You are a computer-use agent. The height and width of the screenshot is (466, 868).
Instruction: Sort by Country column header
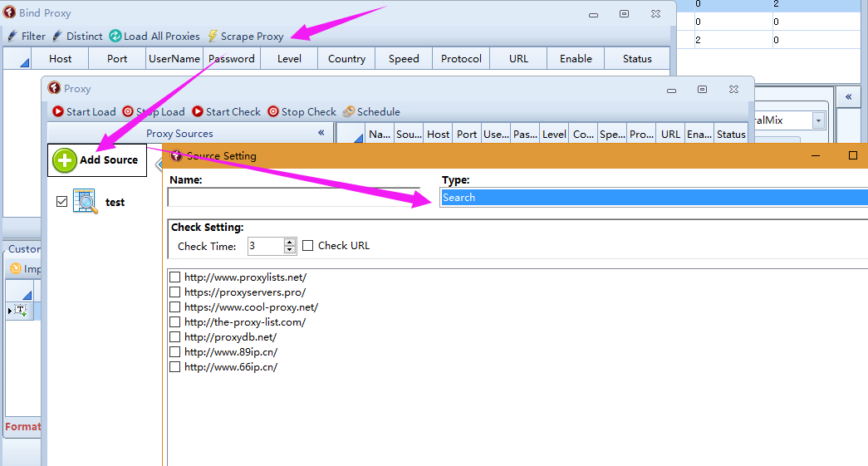coord(346,59)
